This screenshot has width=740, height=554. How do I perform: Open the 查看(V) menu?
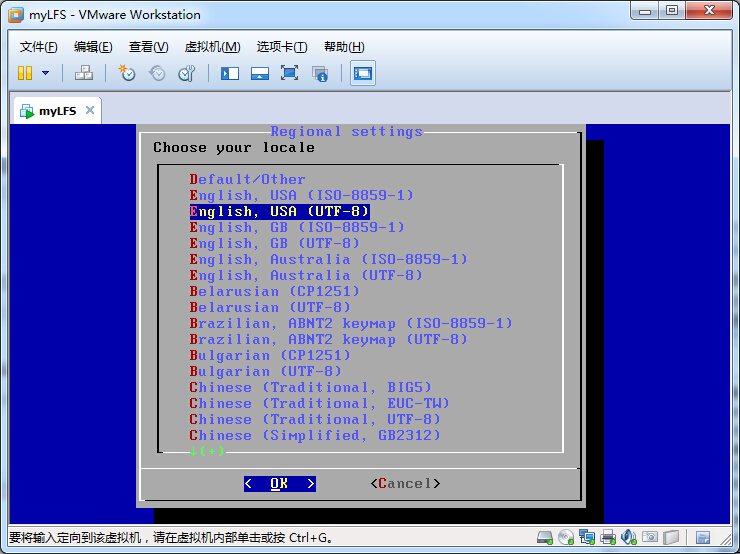click(148, 47)
